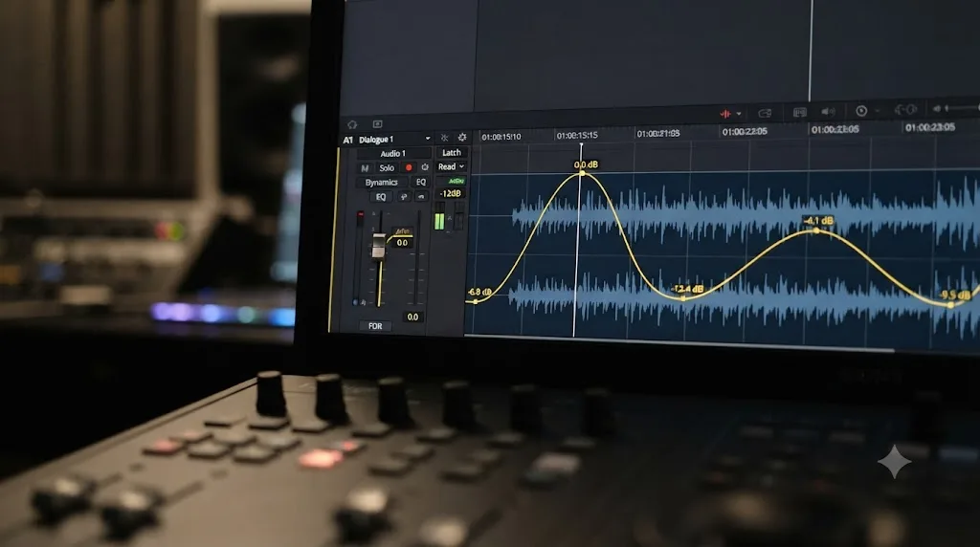Click the EQ button beside Dynamics
The height and width of the screenshot is (547, 980).
pos(421,182)
